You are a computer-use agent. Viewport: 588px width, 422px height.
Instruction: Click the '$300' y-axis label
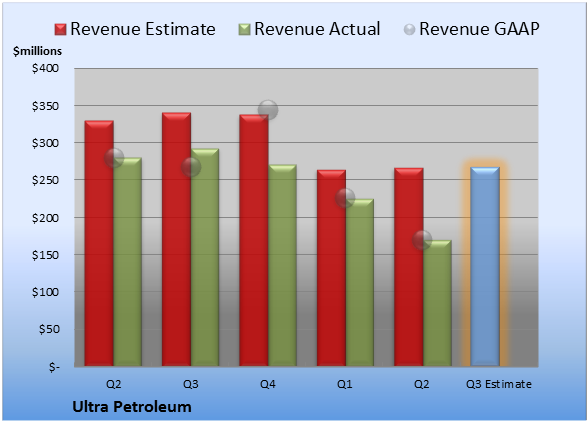(x=46, y=143)
